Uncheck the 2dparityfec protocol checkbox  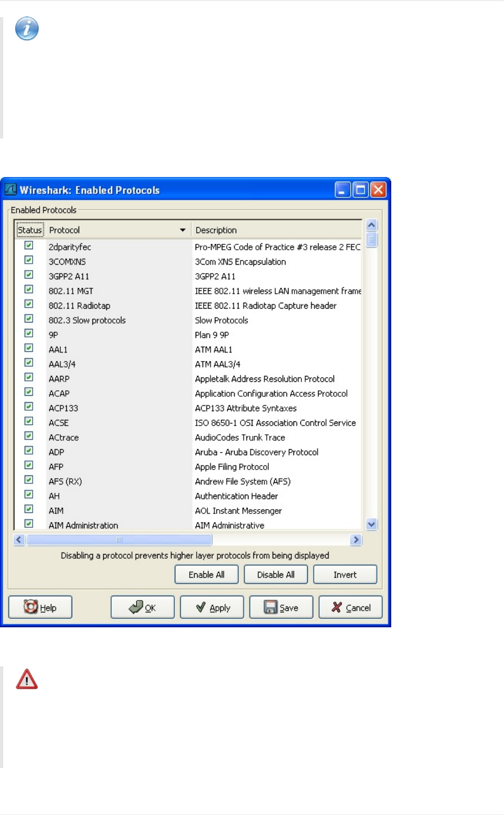[x=29, y=245]
